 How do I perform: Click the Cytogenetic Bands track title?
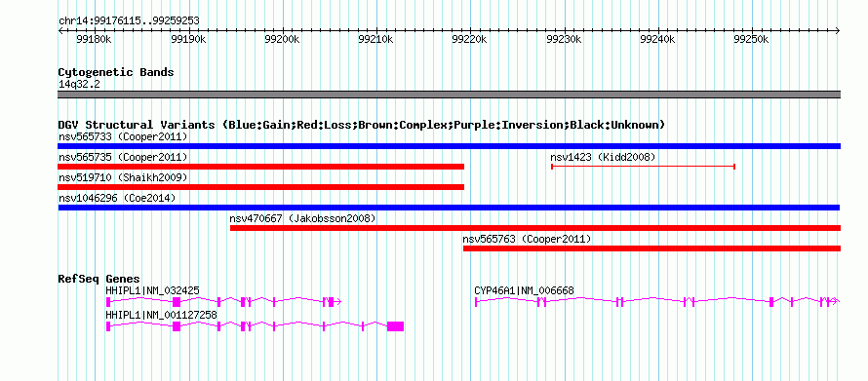pyautogui.click(x=116, y=72)
